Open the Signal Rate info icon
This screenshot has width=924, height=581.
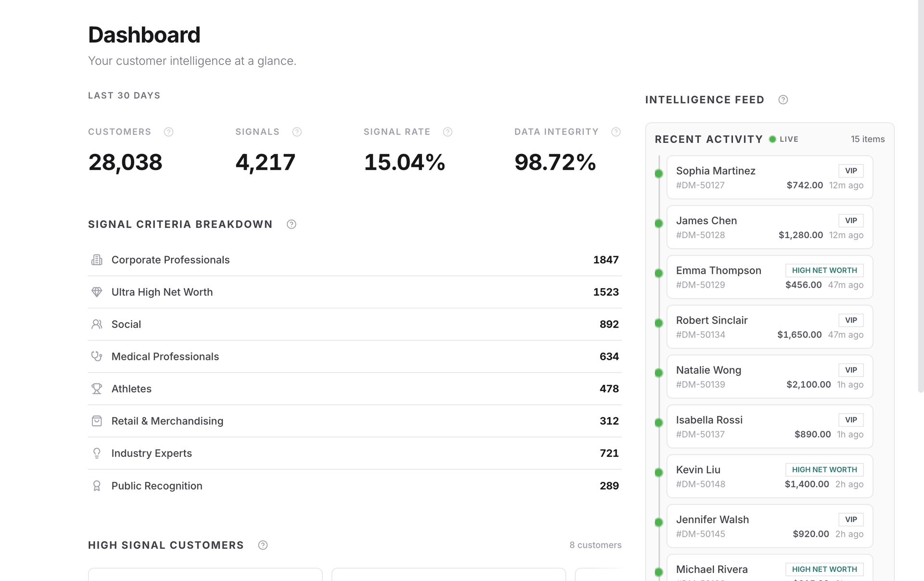click(448, 132)
